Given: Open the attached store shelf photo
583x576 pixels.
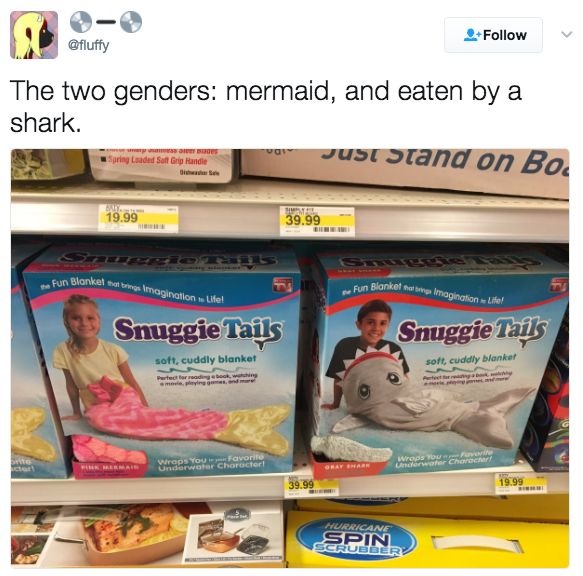Looking at the screenshot, I should click(290, 358).
